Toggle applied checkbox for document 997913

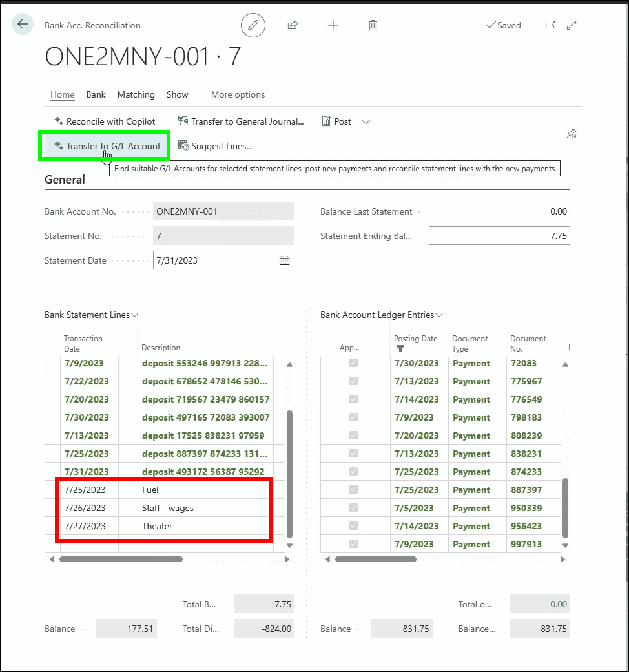tap(353, 544)
